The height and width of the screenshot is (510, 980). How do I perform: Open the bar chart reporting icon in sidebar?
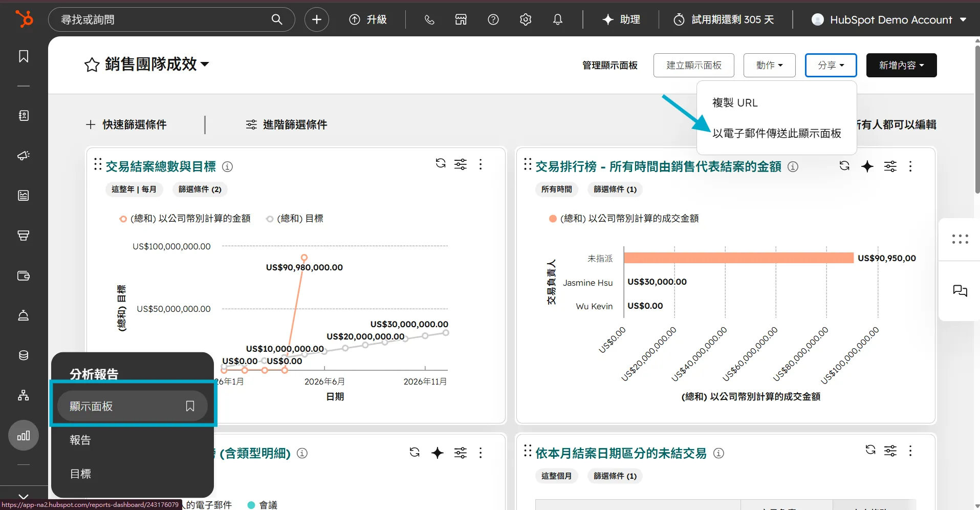24,436
